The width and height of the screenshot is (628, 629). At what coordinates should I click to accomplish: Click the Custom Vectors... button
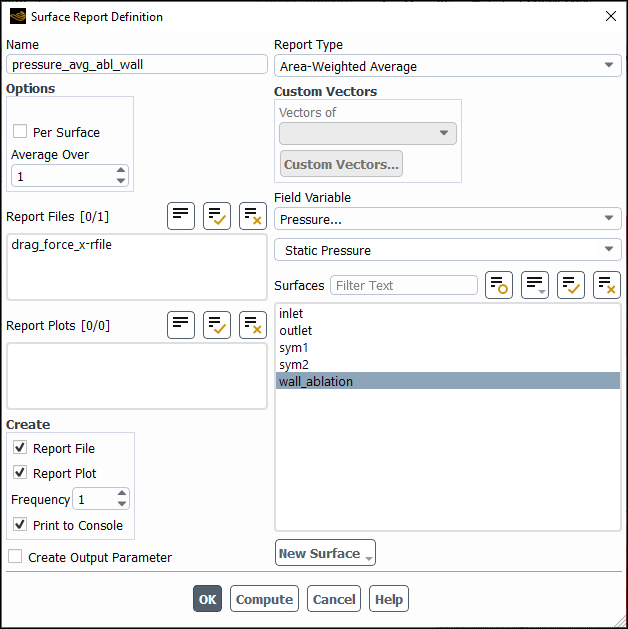pos(341,164)
